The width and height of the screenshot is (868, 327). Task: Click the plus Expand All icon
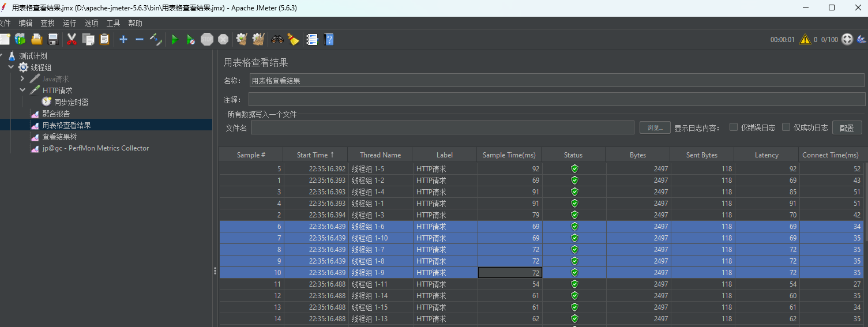coord(123,39)
